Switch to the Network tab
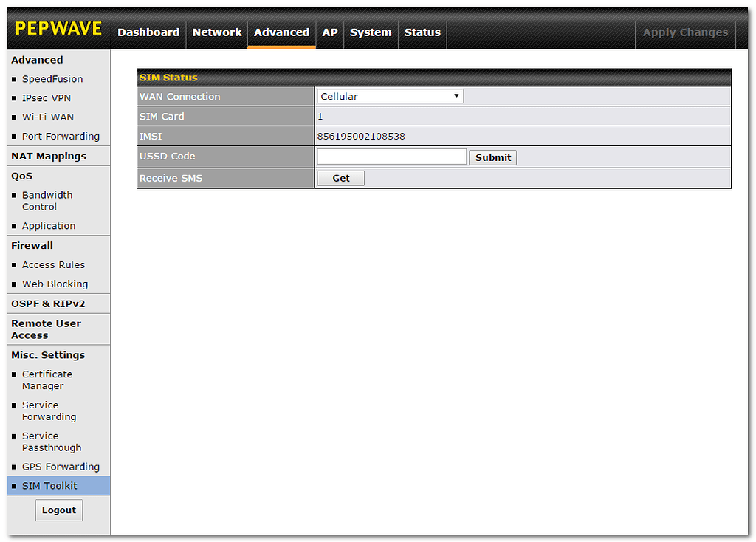This screenshot has width=756, height=542. (216, 32)
